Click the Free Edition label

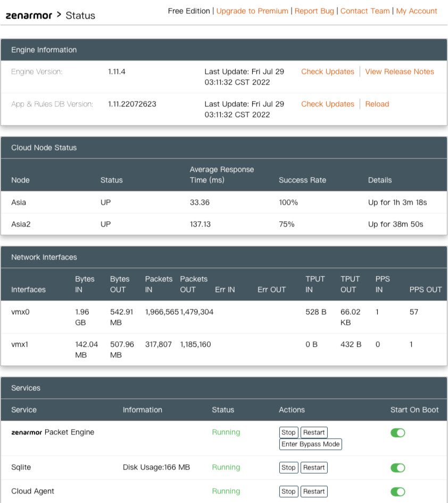tap(189, 11)
